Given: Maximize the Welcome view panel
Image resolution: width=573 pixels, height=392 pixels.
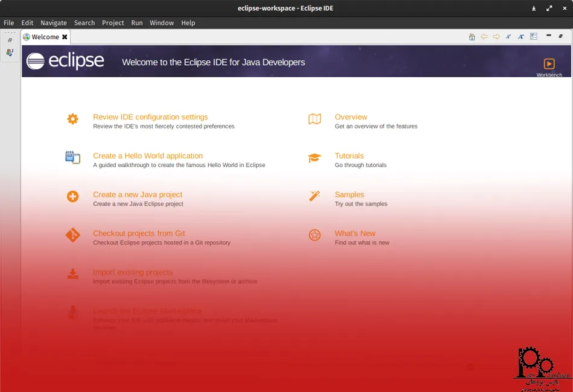Looking at the screenshot, I should (x=561, y=36).
